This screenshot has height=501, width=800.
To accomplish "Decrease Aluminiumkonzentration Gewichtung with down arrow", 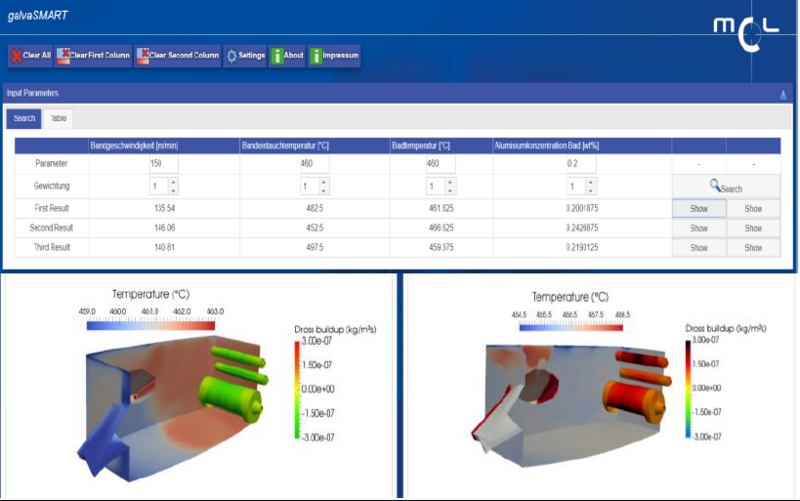I will point(593,190).
